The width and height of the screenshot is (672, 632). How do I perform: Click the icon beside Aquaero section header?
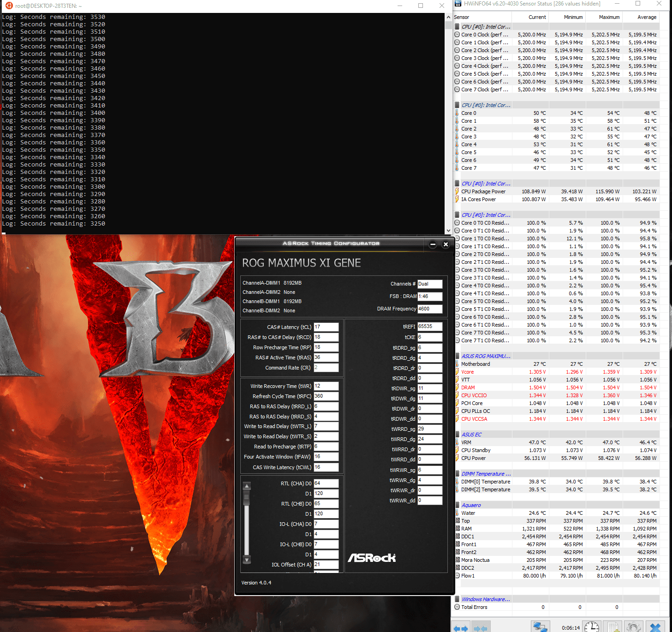point(457,505)
